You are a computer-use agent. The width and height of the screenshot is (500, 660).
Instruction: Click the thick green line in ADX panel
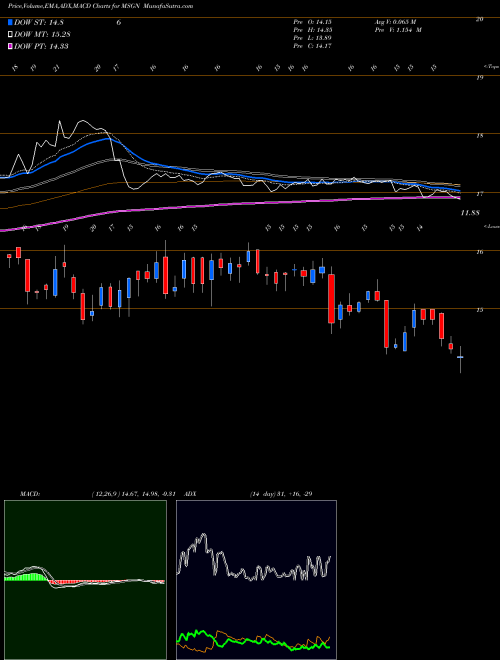pos(253,640)
